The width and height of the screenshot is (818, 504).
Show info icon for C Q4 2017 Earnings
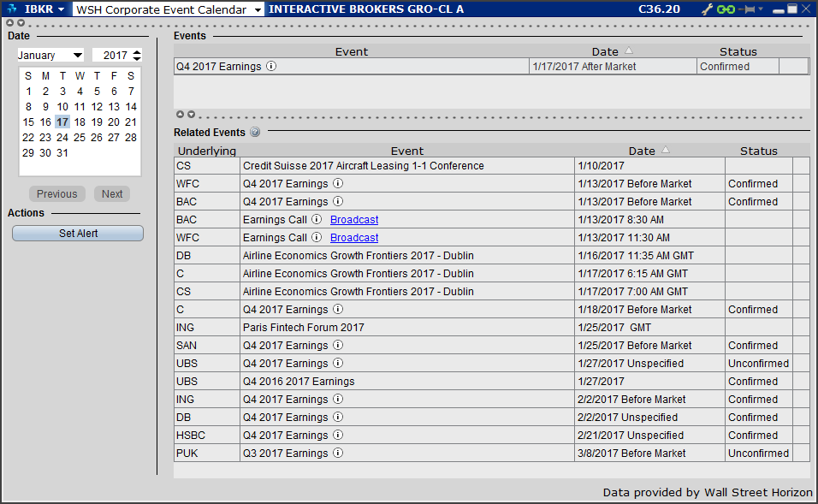pyautogui.click(x=338, y=309)
